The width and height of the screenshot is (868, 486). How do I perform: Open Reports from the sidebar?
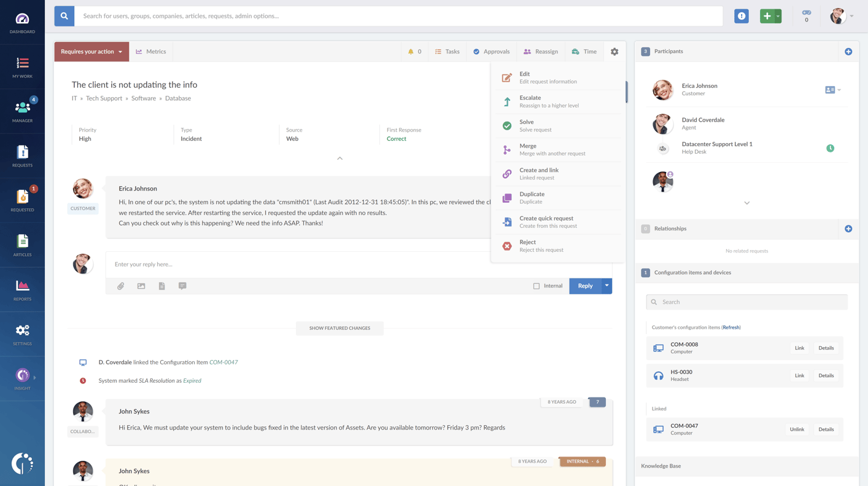[22, 289]
